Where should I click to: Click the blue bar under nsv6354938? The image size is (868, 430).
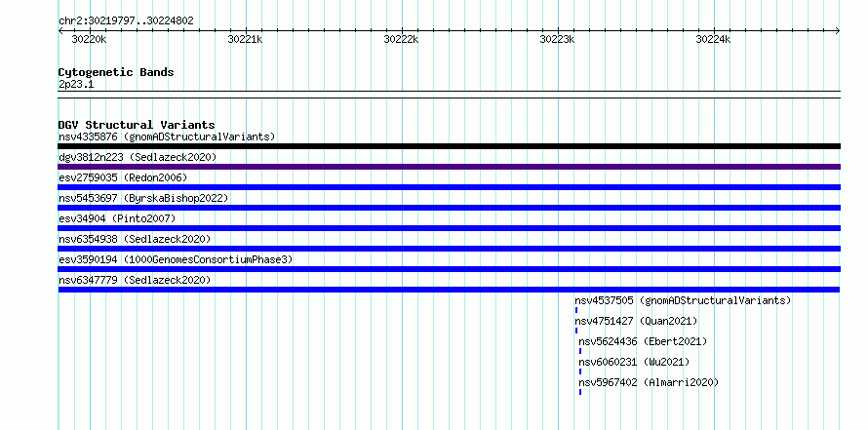pos(449,249)
